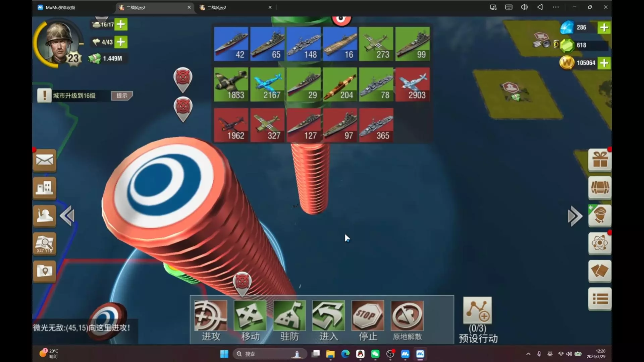Screen dimensions: 644x362
Task: Click 原地解散 disband icon
Action: coord(407,316)
